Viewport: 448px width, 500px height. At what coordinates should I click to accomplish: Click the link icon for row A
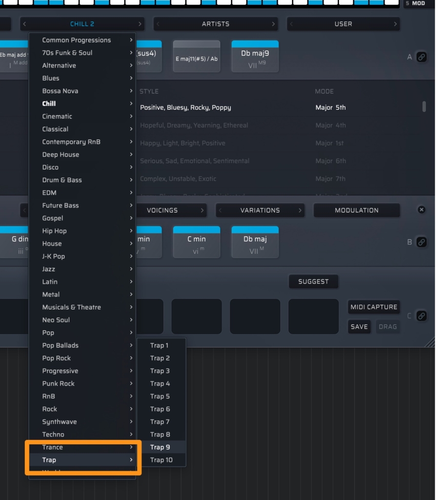tap(422, 57)
